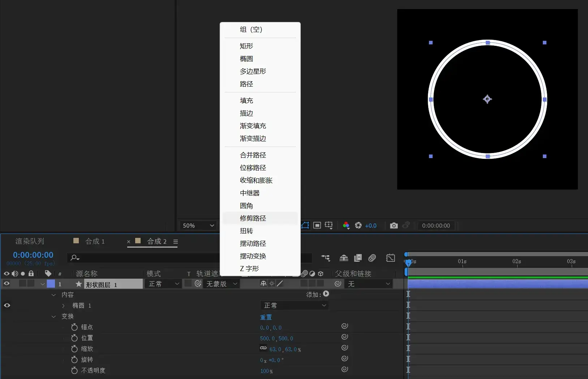Click pick whip for 锚点 property
588x379 pixels.
point(345,326)
